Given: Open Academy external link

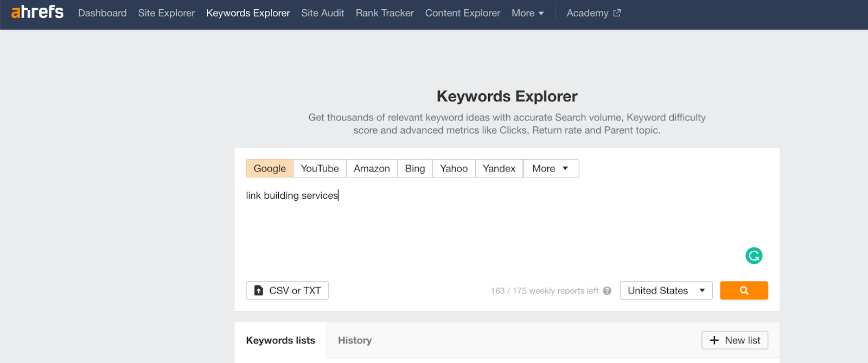Looking at the screenshot, I should 593,13.
